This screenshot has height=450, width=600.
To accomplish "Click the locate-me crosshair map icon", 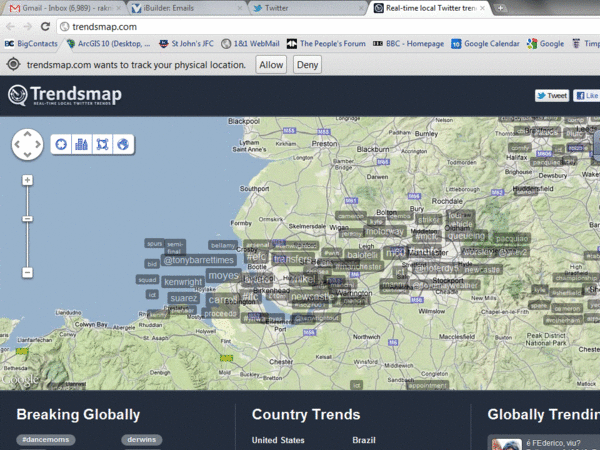I will tap(61, 144).
